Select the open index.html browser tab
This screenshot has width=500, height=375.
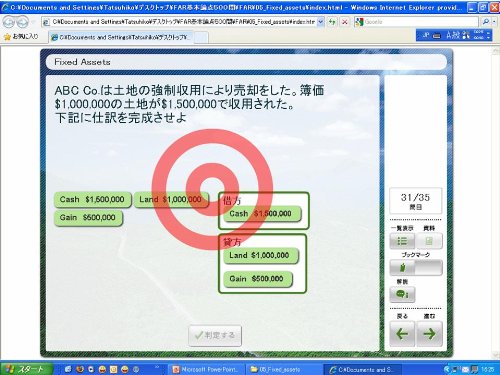[x=121, y=37]
